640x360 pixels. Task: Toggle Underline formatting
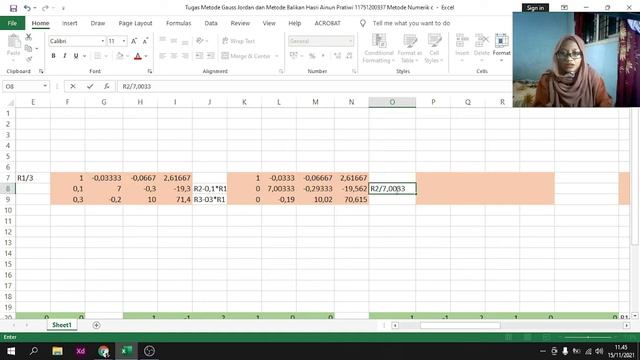[x=76, y=56]
